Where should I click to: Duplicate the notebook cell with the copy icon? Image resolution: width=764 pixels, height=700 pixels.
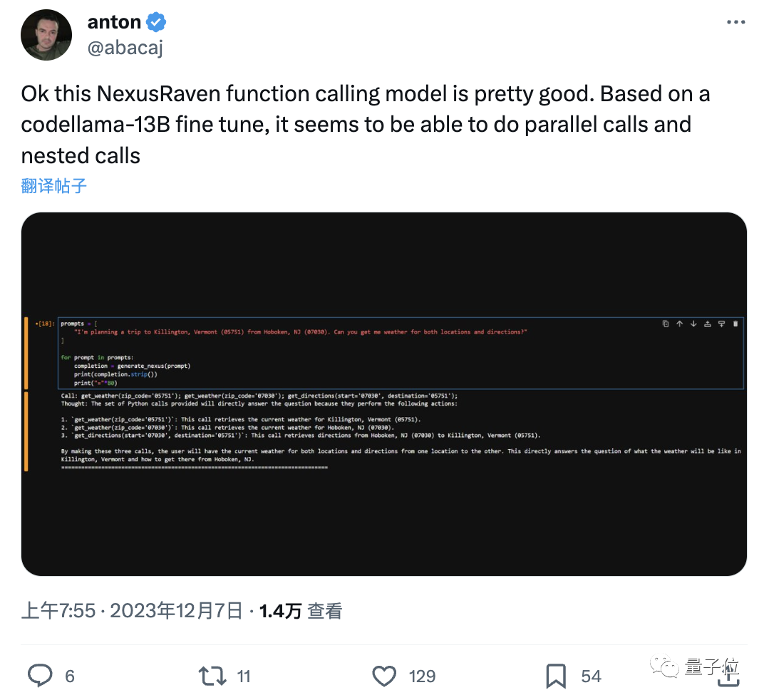tap(666, 324)
